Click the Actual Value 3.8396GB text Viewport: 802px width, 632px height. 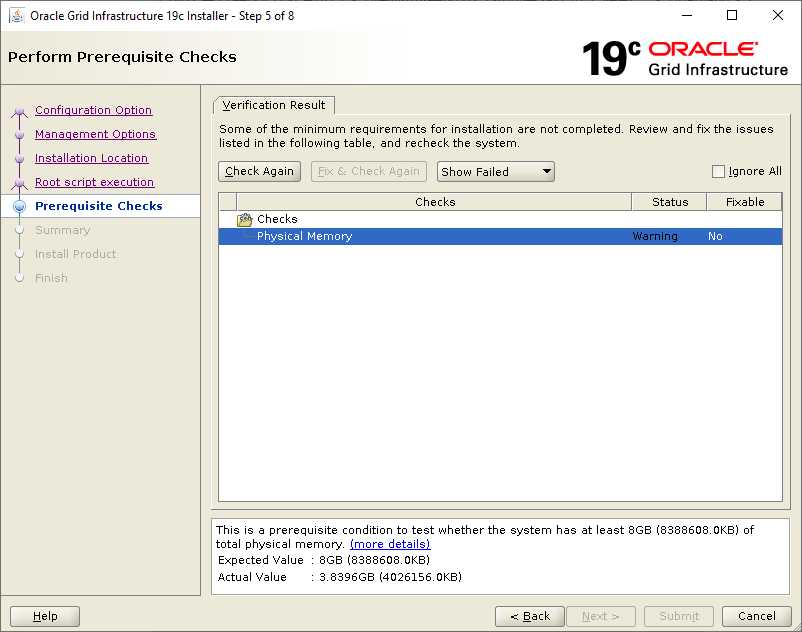pyautogui.click(x=390, y=577)
